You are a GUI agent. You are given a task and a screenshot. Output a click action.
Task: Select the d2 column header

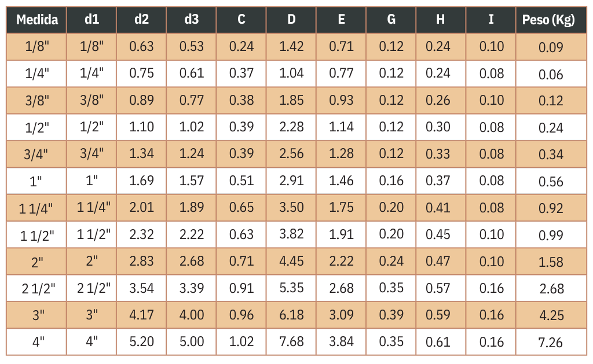(x=141, y=20)
